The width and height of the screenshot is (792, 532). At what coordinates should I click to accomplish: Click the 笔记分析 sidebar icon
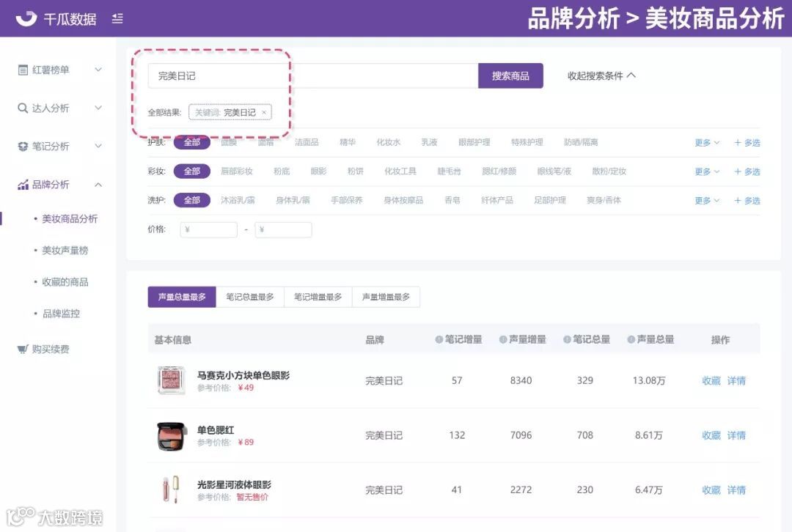pyautogui.click(x=23, y=147)
